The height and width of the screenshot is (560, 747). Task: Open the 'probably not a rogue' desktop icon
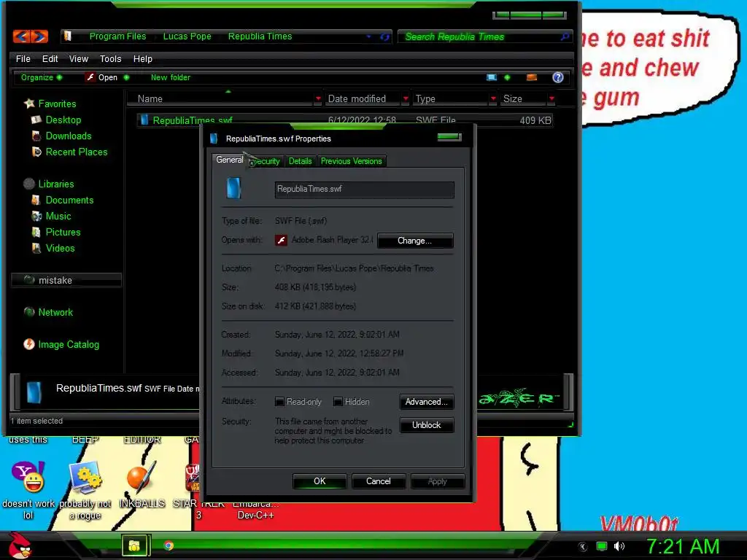click(85, 477)
